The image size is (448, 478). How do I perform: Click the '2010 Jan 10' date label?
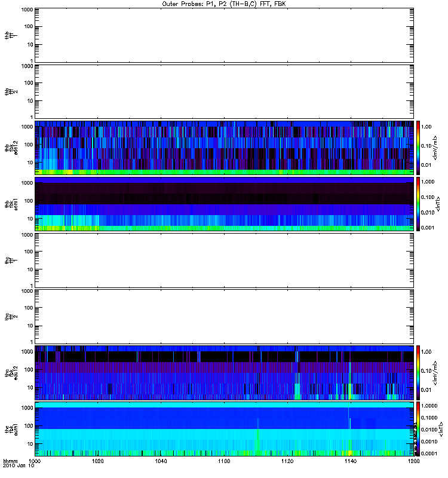tap(19, 465)
